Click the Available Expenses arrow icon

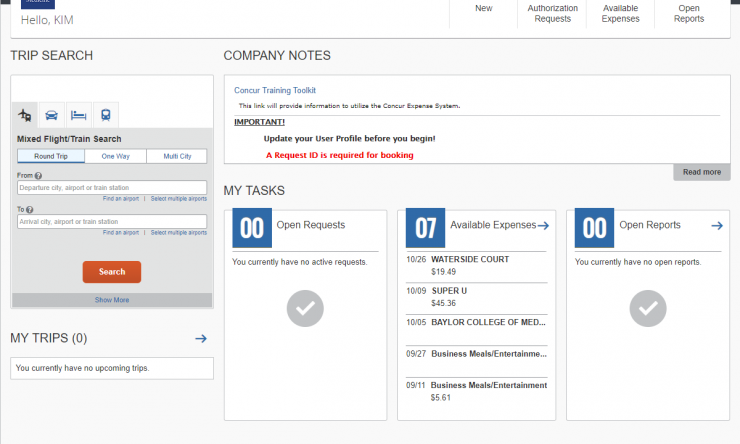pos(543,226)
